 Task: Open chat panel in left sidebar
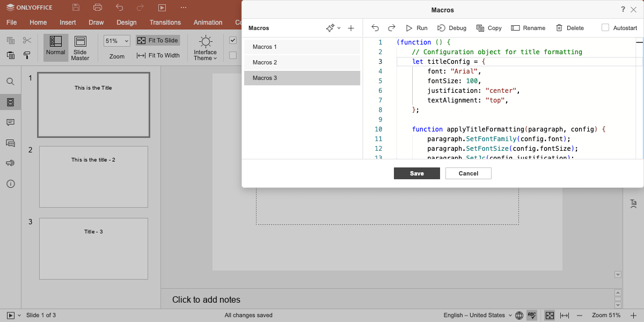(x=10, y=143)
